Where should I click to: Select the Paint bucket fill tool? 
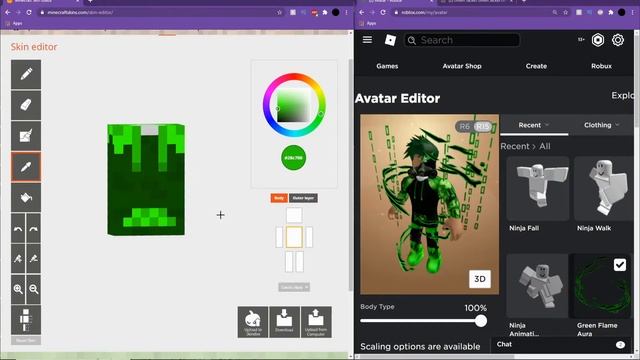(x=26, y=198)
